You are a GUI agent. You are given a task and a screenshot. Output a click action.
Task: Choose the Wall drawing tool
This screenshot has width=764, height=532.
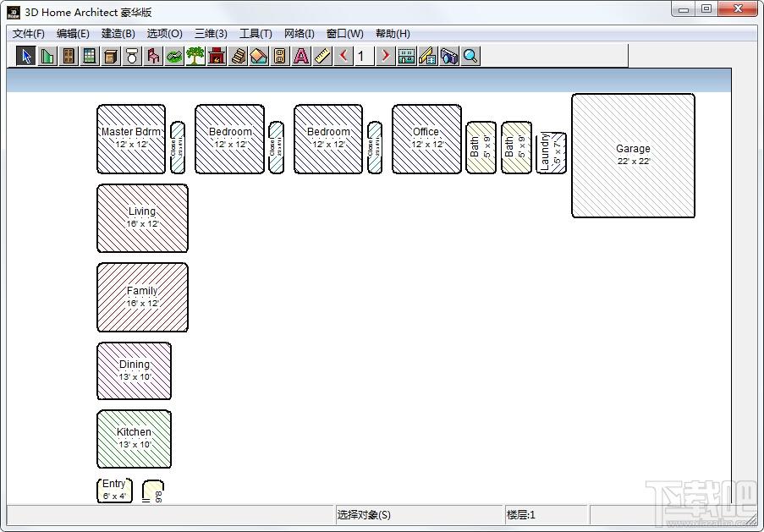pyautogui.click(x=47, y=56)
